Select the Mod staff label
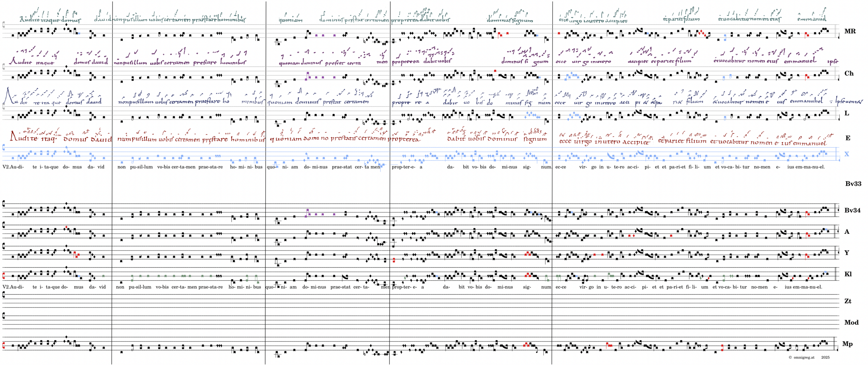Screen dimensions: 868x365 tap(851, 322)
